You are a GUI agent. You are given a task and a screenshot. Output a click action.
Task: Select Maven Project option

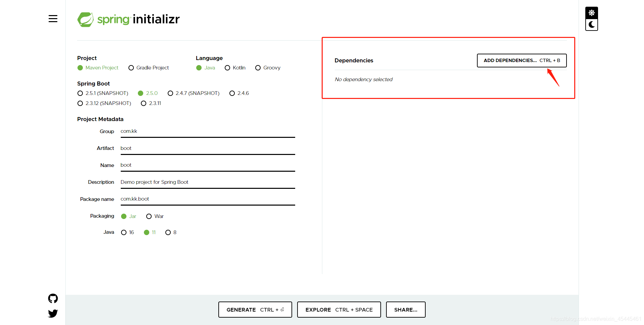coord(98,68)
